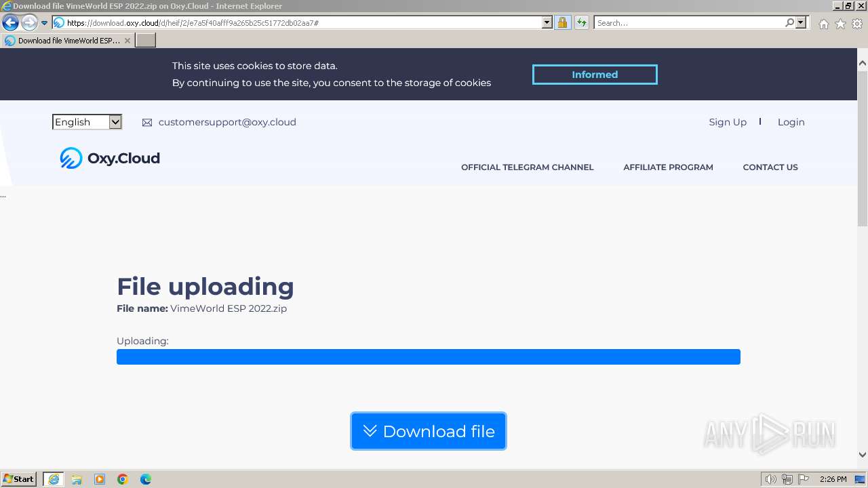Click the page scrollbar up arrow
868x488 pixels.
coord(863,63)
